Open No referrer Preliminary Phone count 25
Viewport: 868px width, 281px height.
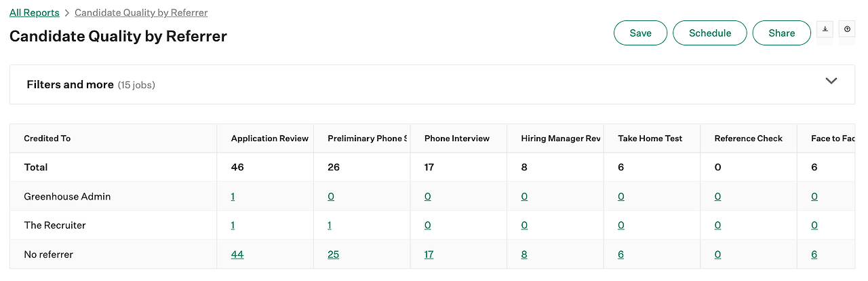pos(334,255)
